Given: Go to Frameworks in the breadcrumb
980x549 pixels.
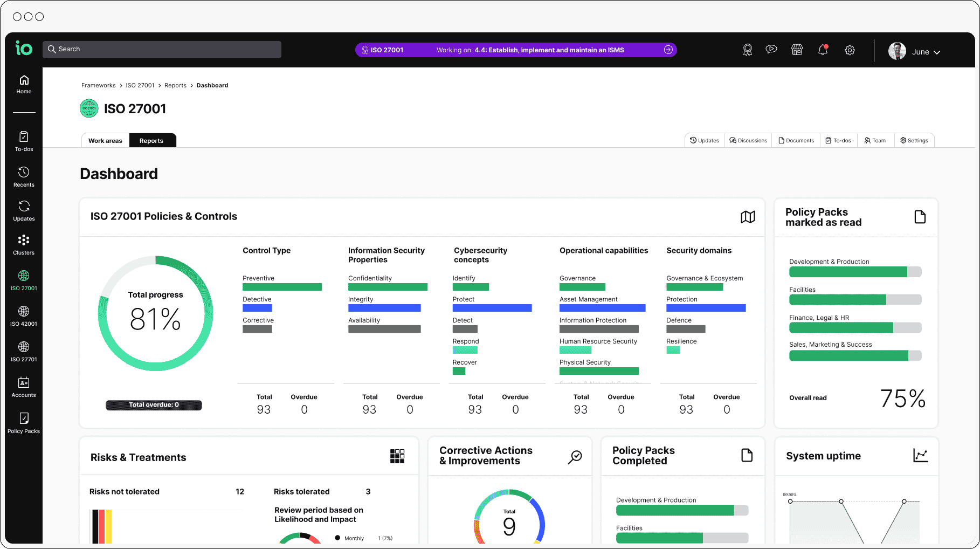Looking at the screenshot, I should coord(99,85).
